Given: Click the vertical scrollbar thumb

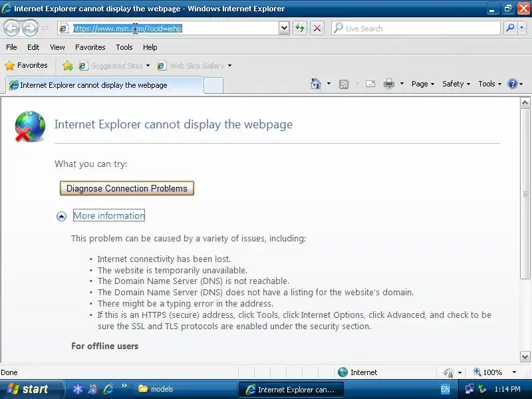Looking at the screenshot, I should [525, 194].
